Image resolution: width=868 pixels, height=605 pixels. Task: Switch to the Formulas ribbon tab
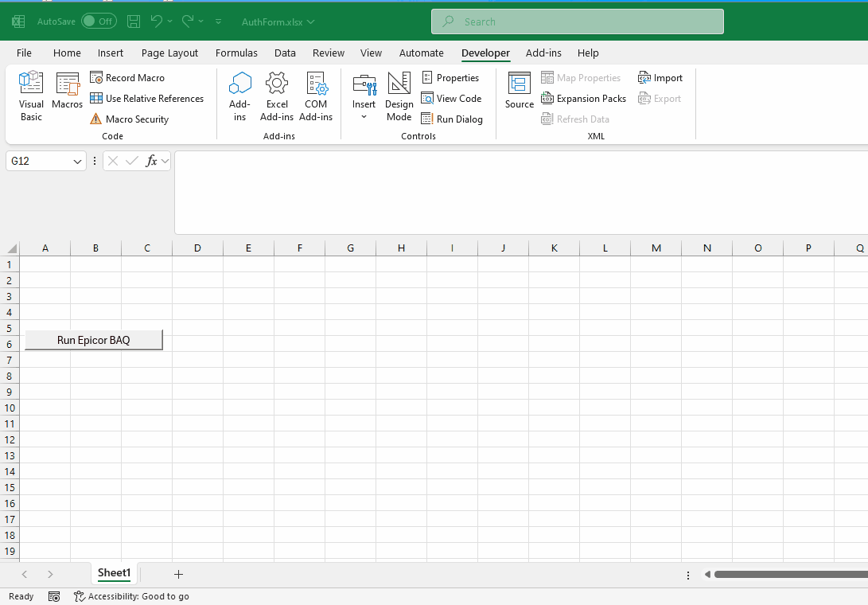click(x=236, y=53)
